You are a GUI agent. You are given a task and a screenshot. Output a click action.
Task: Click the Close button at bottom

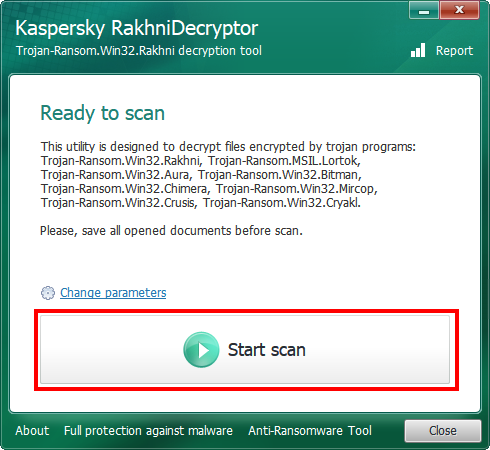(443, 431)
